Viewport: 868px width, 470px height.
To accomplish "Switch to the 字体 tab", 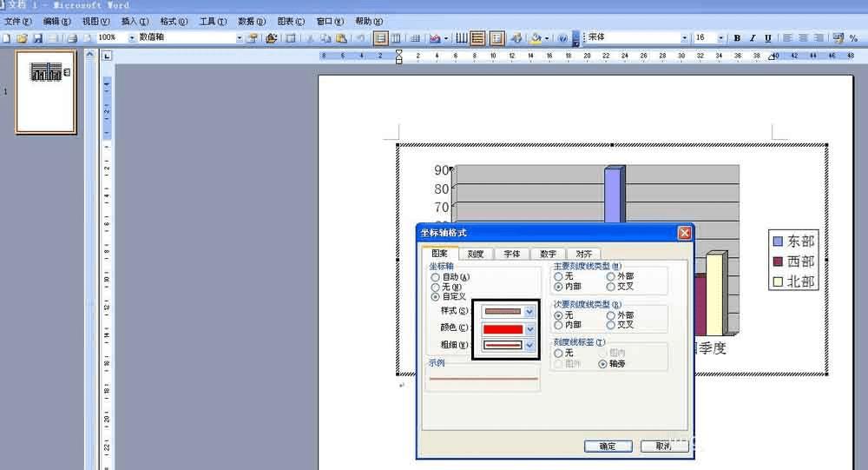I will (x=511, y=254).
